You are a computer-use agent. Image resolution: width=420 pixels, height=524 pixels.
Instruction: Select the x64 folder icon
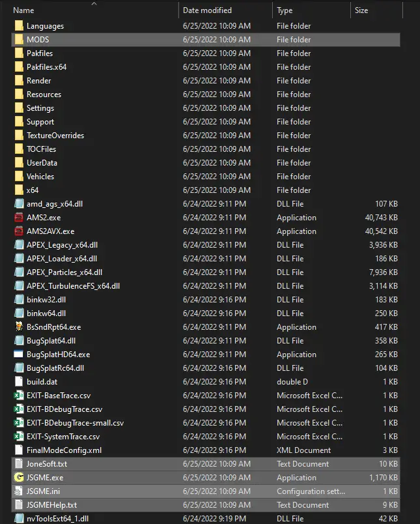[19, 190]
